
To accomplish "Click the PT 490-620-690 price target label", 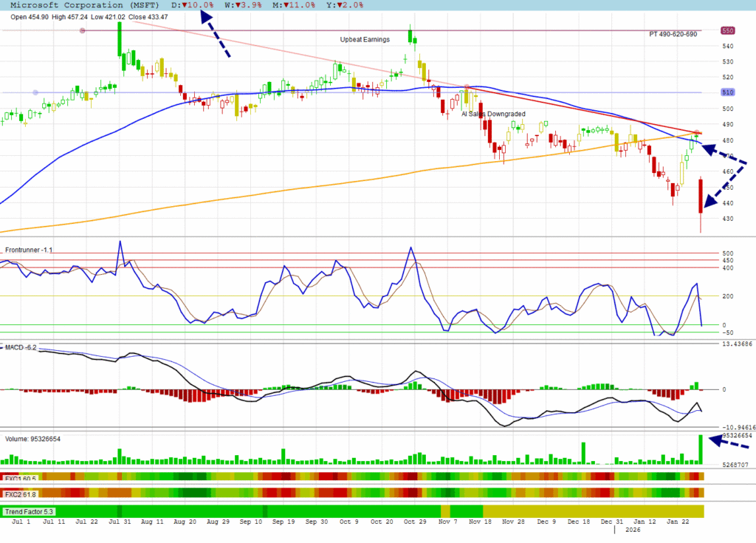I will (674, 35).
